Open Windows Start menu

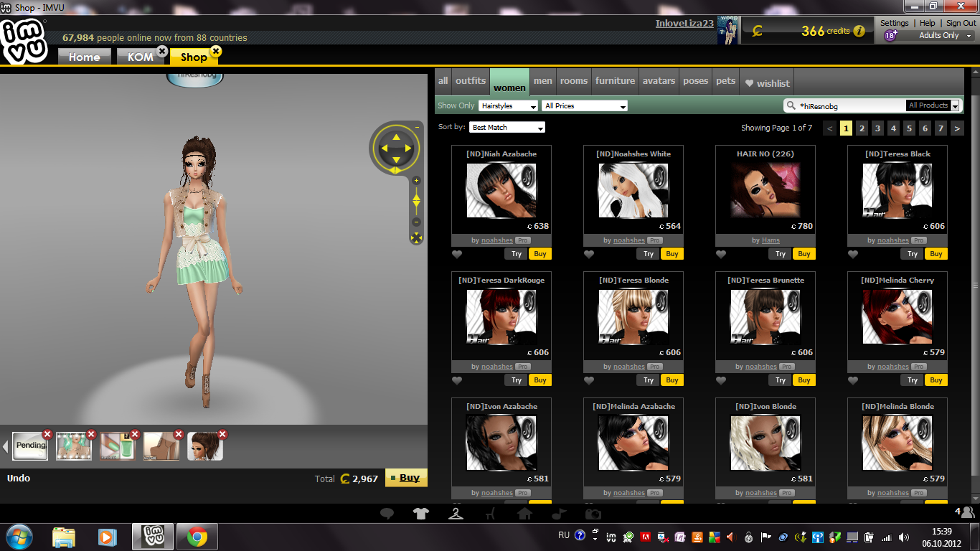click(x=19, y=536)
